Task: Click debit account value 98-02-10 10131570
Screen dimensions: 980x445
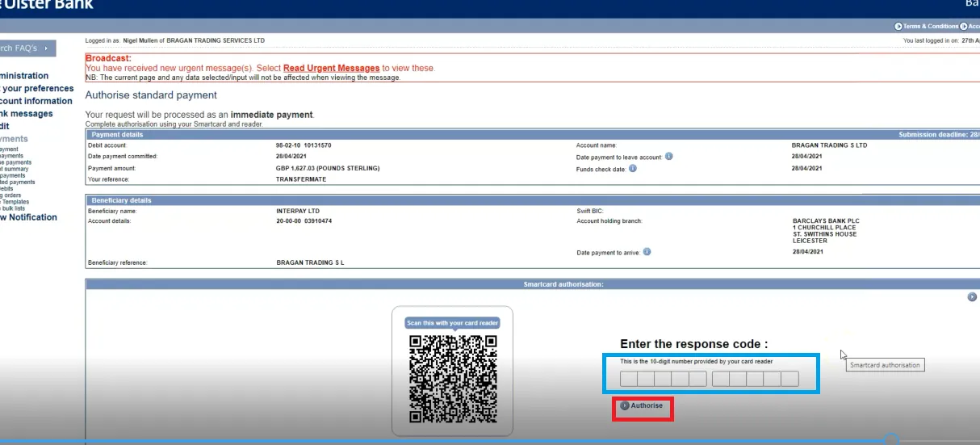Action: (x=304, y=145)
